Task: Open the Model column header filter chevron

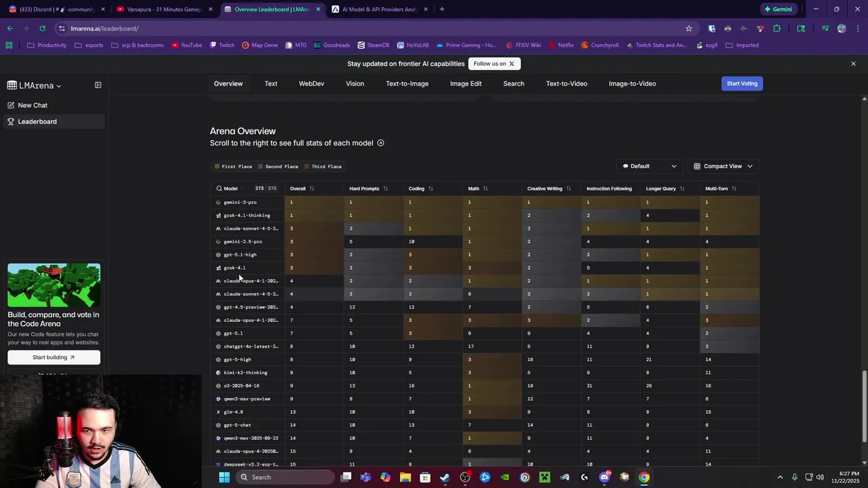Action: tap(242, 188)
